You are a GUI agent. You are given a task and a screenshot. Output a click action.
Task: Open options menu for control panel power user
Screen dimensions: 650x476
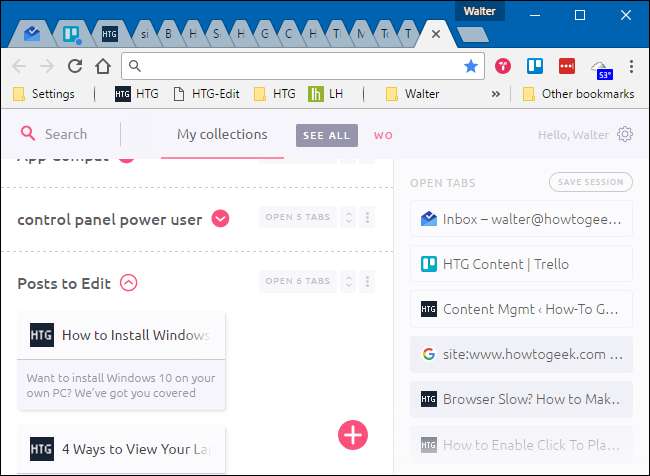[x=367, y=217]
